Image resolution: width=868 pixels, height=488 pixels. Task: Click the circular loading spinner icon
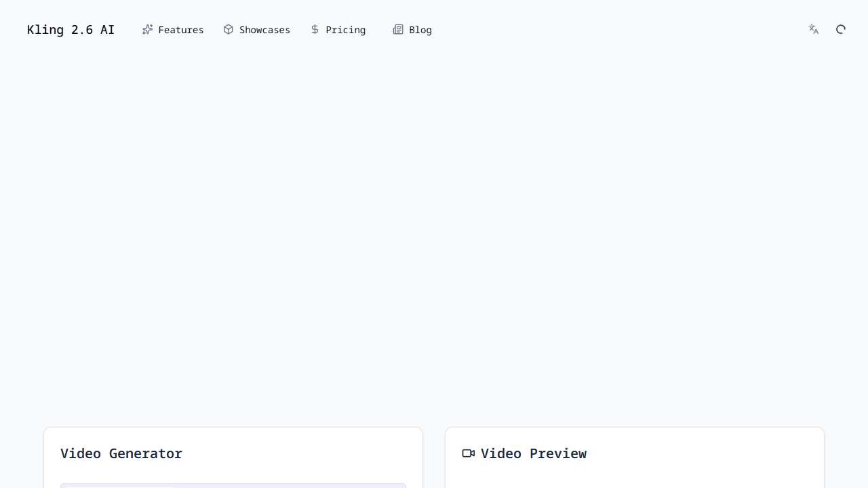coord(841,29)
